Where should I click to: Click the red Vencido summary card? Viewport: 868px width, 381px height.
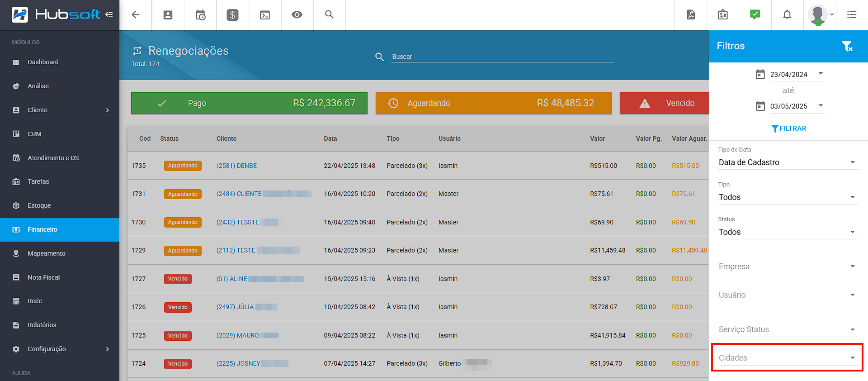point(664,103)
